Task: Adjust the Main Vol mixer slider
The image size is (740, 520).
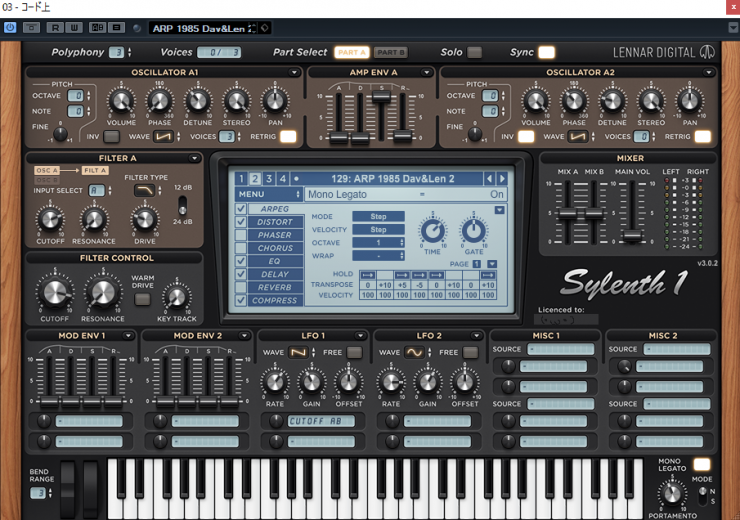Action: click(x=632, y=235)
